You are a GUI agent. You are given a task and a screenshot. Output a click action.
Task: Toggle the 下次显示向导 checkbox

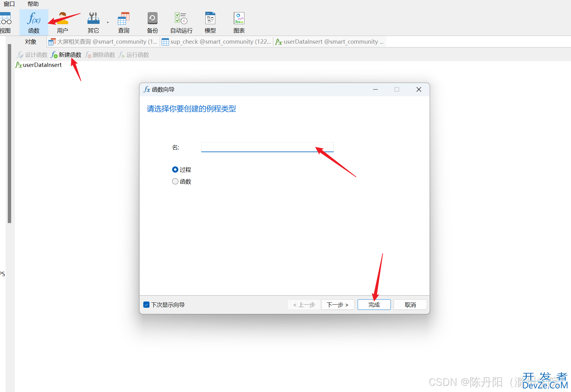(146, 305)
